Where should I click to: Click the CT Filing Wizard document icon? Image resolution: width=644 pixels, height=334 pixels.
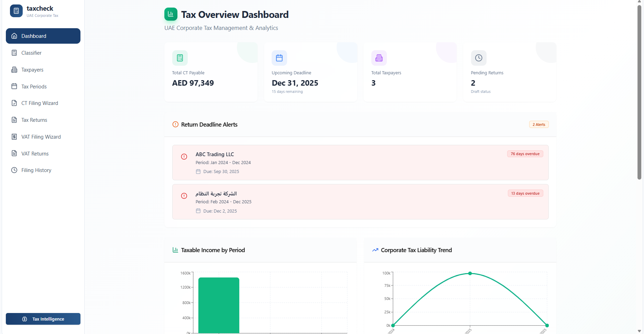(14, 103)
